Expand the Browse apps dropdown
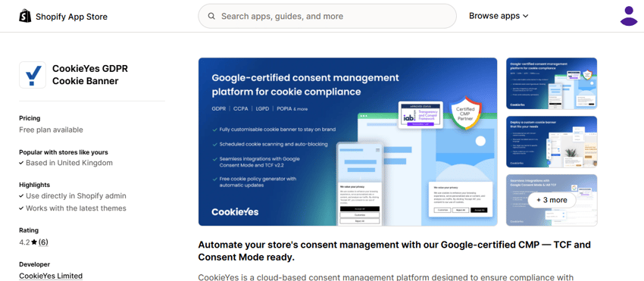This screenshot has height=281, width=644. 499,16
